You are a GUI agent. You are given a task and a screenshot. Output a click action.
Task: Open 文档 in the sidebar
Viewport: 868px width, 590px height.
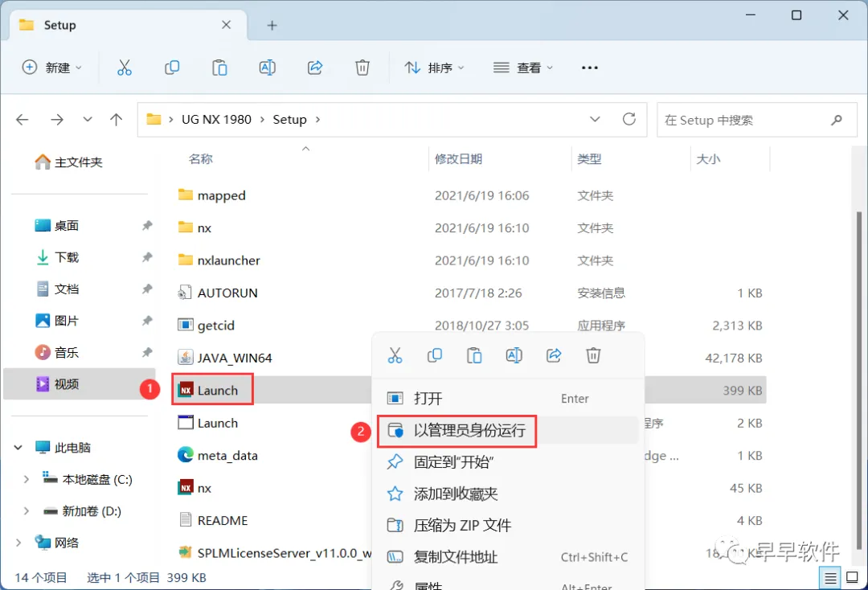tap(56, 289)
